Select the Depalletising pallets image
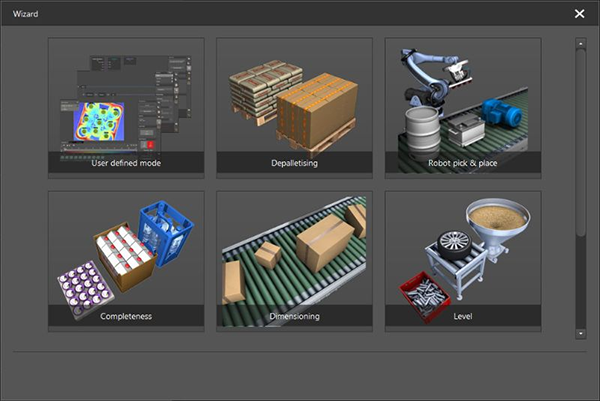 (x=294, y=100)
